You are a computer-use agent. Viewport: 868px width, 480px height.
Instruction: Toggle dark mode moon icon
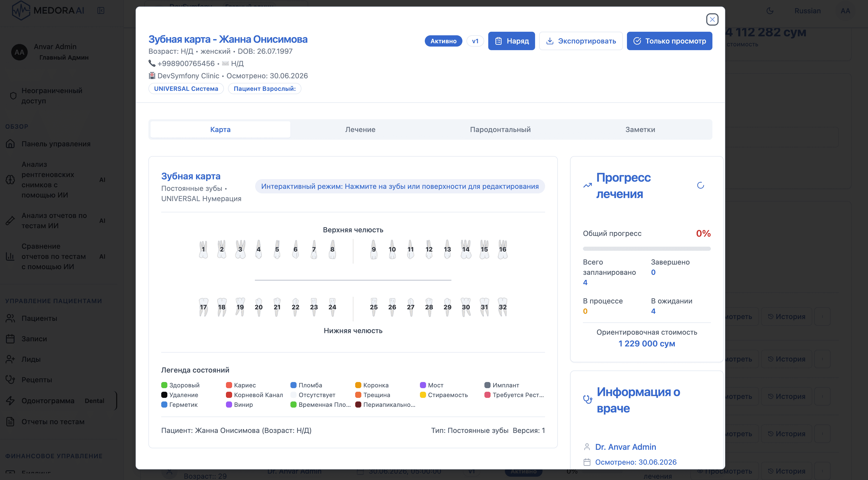click(x=770, y=10)
